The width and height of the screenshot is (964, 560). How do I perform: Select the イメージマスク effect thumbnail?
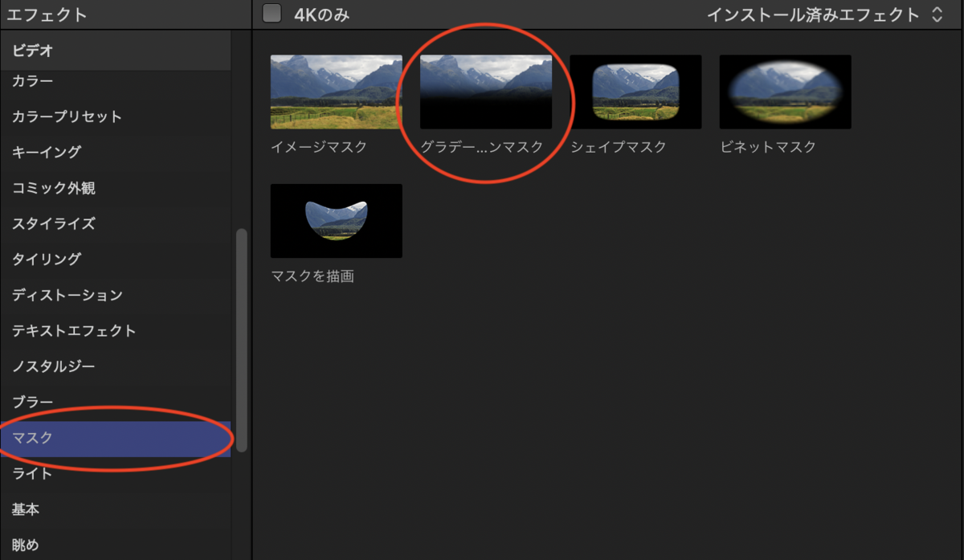(x=336, y=92)
